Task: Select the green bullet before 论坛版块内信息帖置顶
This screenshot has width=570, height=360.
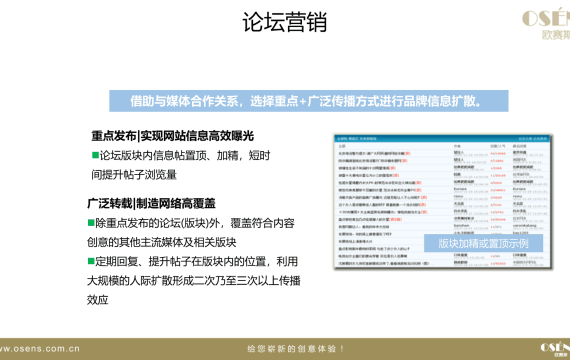Action: [x=96, y=155]
